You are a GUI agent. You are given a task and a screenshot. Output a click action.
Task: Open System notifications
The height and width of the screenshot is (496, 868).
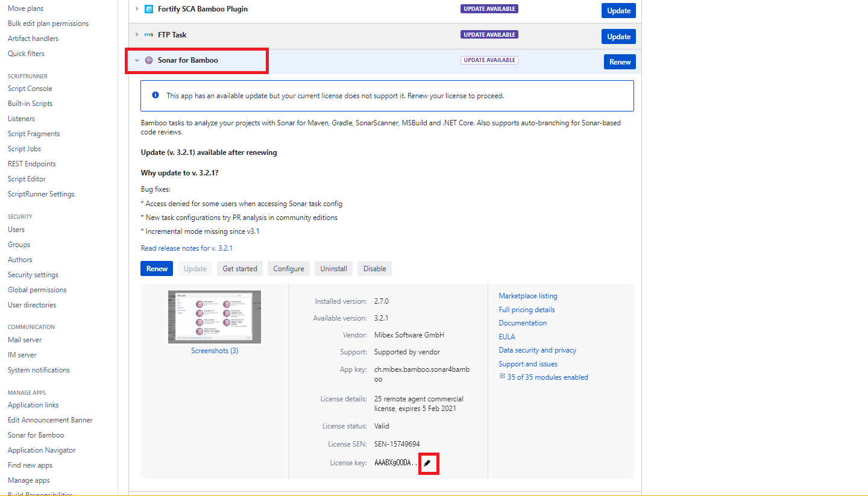tap(39, 370)
